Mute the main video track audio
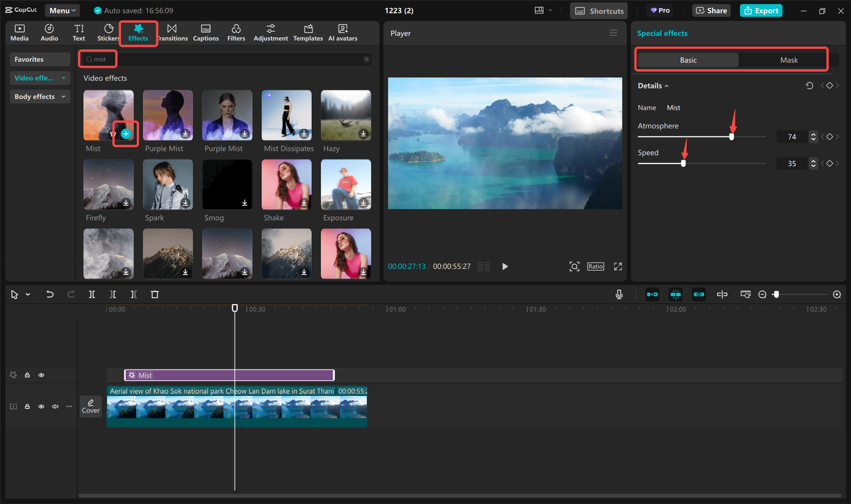The width and height of the screenshot is (851, 504). (x=55, y=406)
